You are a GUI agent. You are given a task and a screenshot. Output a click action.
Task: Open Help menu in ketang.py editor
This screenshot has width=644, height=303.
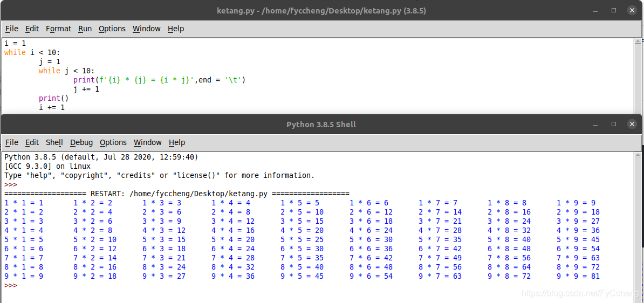click(176, 29)
